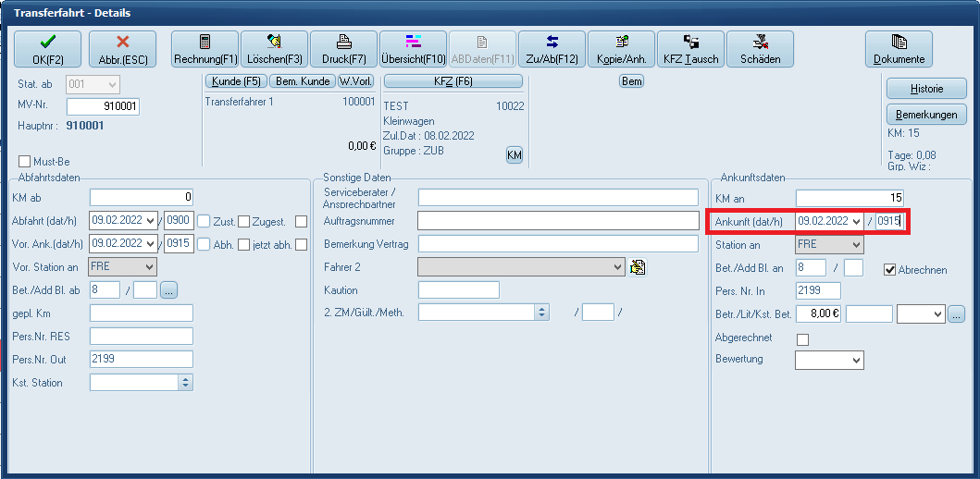Open the Fahrer 2 dropdown list
This screenshot has height=479, width=980.
point(618,267)
